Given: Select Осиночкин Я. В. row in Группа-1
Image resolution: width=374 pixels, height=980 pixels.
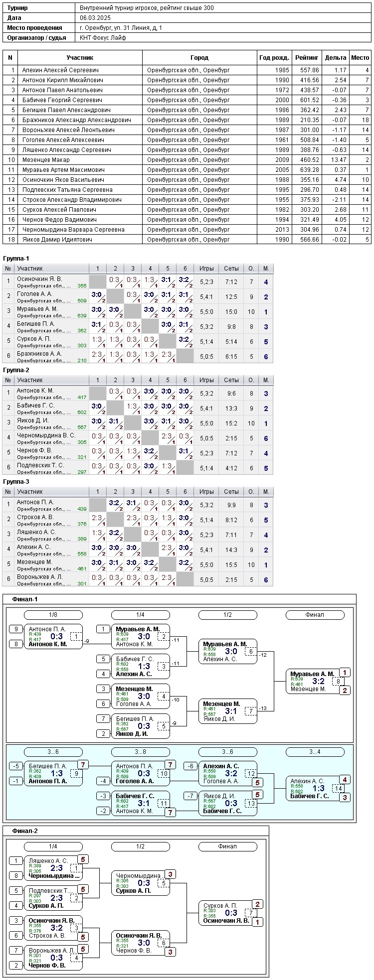Looking at the screenshot, I should point(40,279).
